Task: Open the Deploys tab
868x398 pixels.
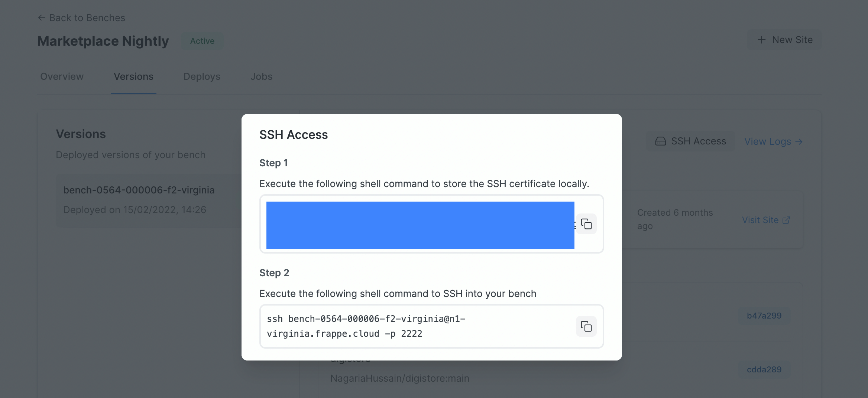Action: pyautogui.click(x=201, y=76)
